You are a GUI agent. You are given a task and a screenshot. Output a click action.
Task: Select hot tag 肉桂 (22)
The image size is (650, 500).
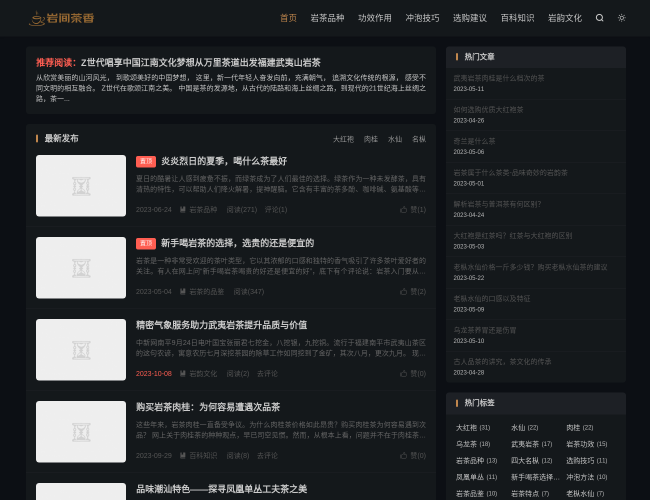click(580, 428)
